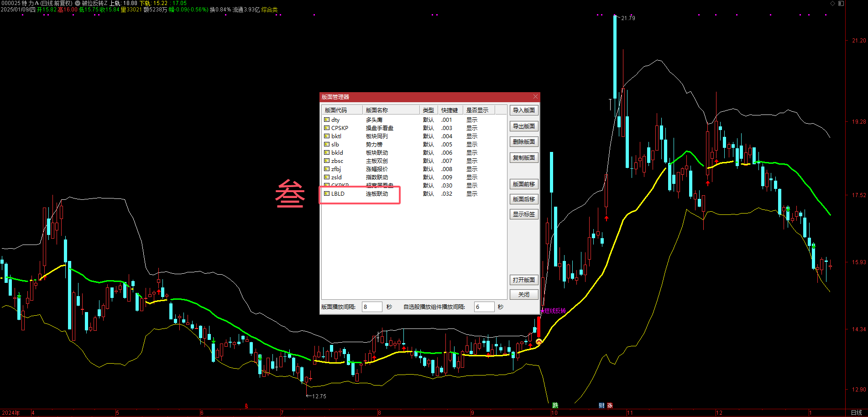Click the bktl row layout icon

point(326,136)
